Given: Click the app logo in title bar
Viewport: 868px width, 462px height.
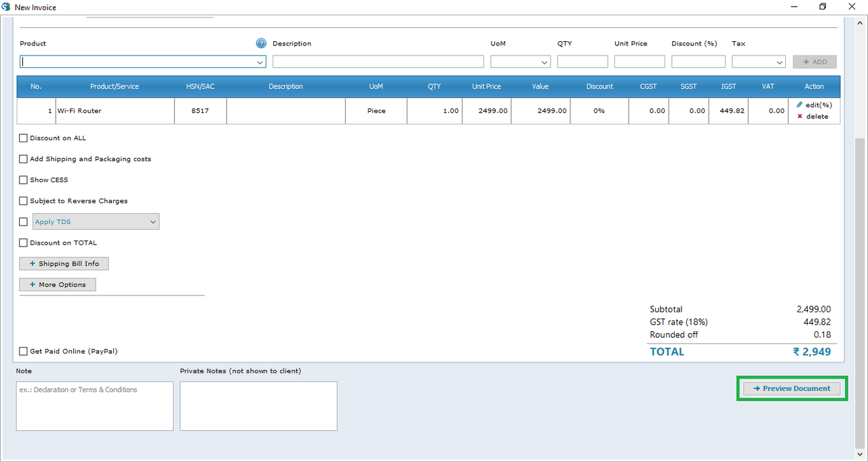Looking at the screenshot, I should coord(6,7).
